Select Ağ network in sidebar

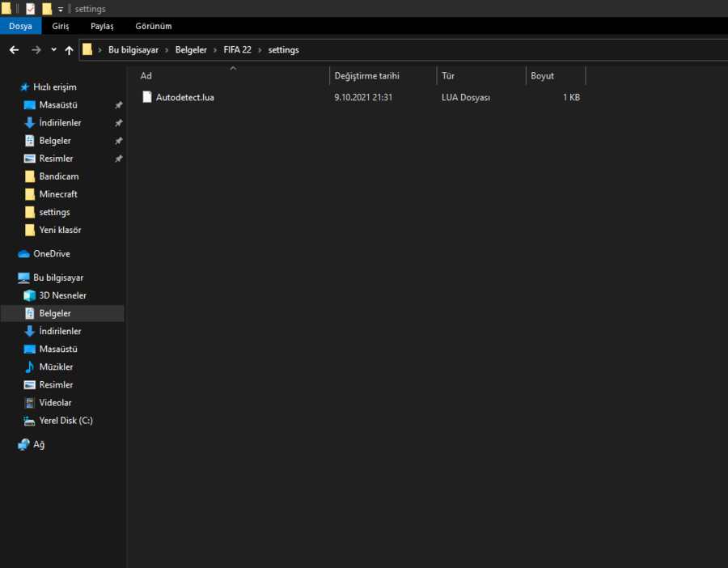pyautogui.click(x=39, y=444)
